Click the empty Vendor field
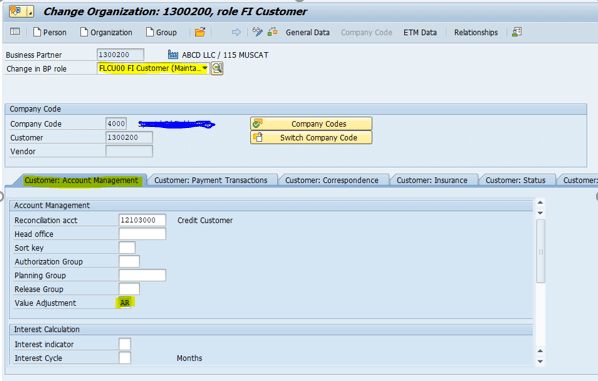Image resolution: width=598 pixels, height=381 pixels. pos(129,151)
